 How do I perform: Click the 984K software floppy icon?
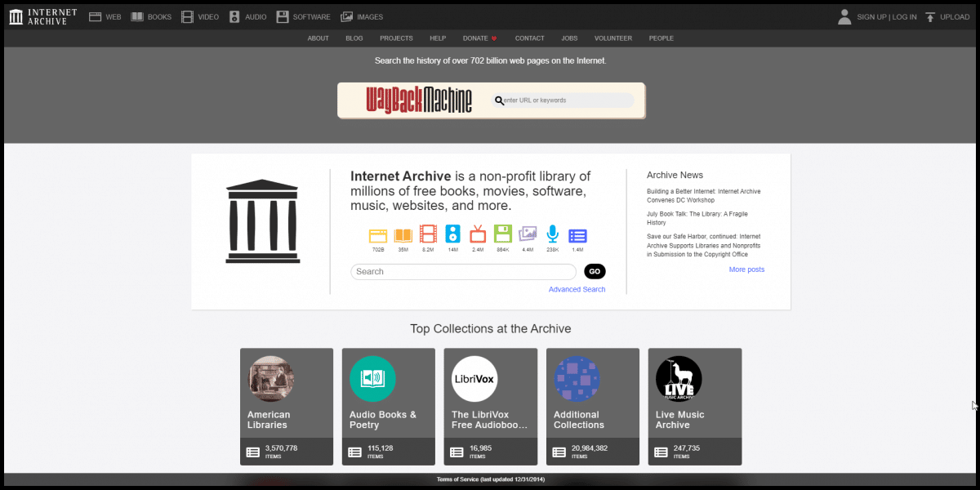502,235
